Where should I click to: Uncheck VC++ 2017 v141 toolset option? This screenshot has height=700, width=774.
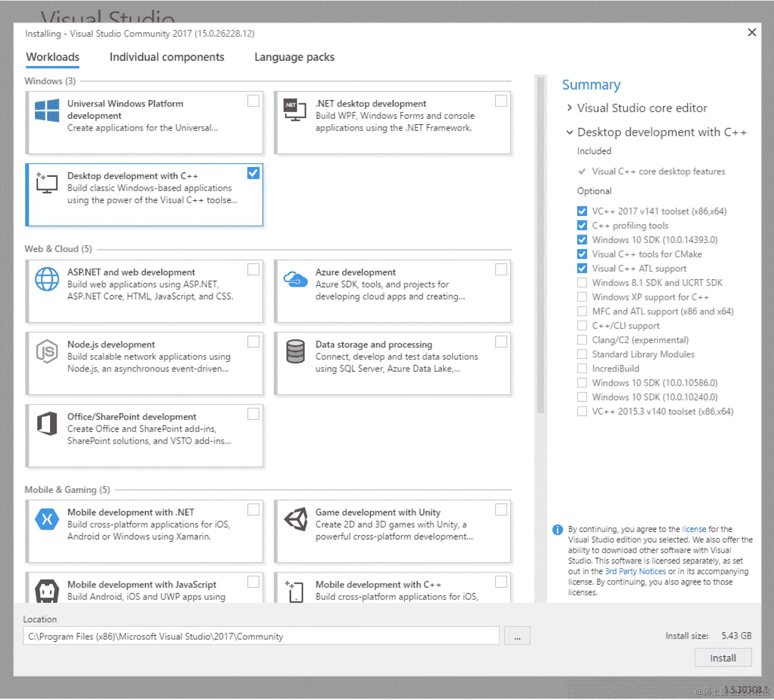coord(582,211)
